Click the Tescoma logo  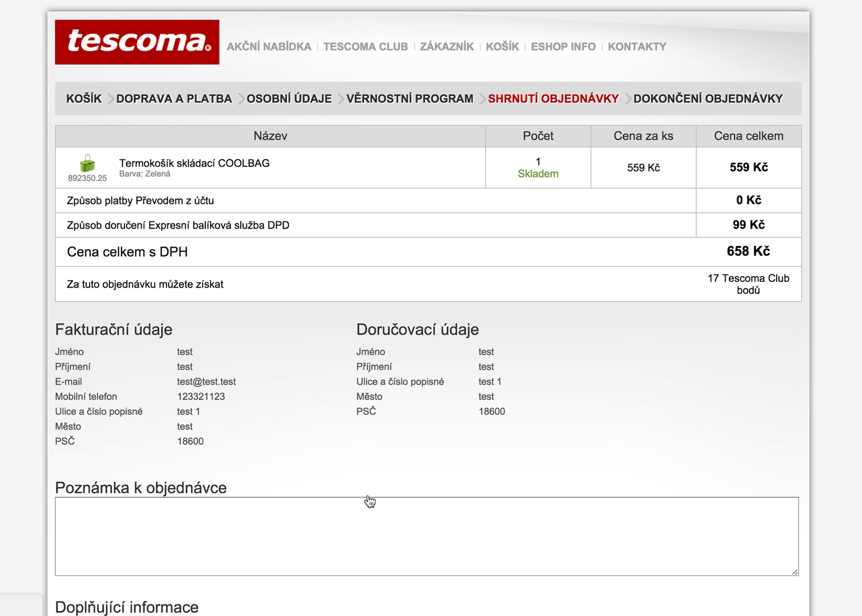[x=137, y=42]
